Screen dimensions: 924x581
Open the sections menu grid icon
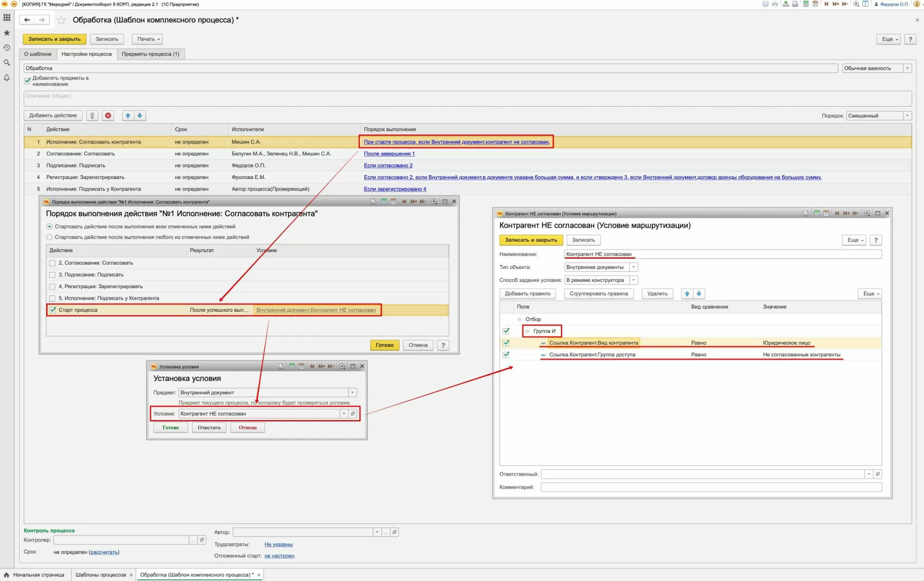point(6,18)
